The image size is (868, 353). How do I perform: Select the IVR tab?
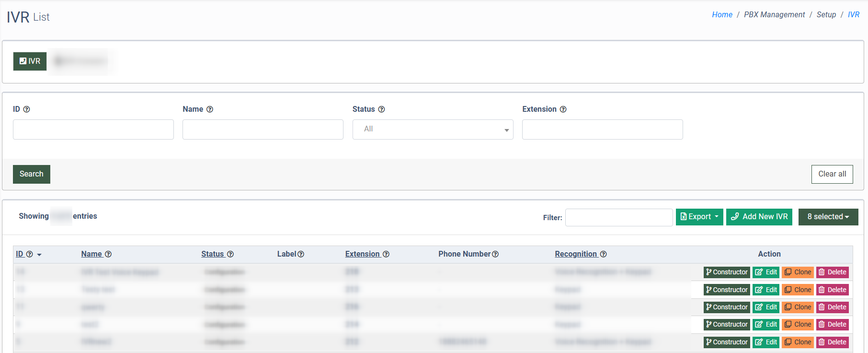coord(30,61)
